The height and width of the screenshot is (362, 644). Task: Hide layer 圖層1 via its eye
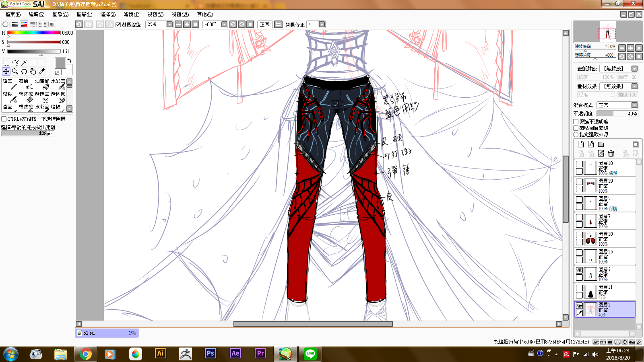(579, 306)
